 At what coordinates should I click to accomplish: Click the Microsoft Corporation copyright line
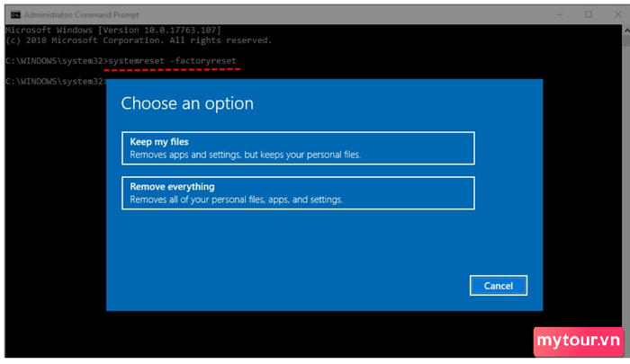point(139,40)
